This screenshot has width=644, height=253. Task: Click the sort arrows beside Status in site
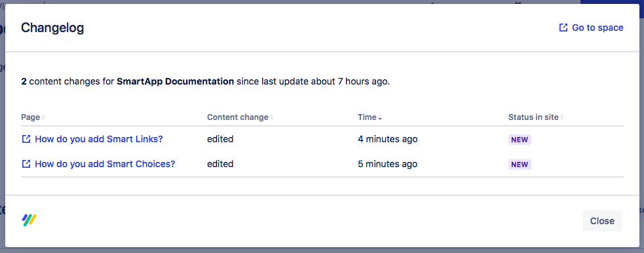[562, 117]
